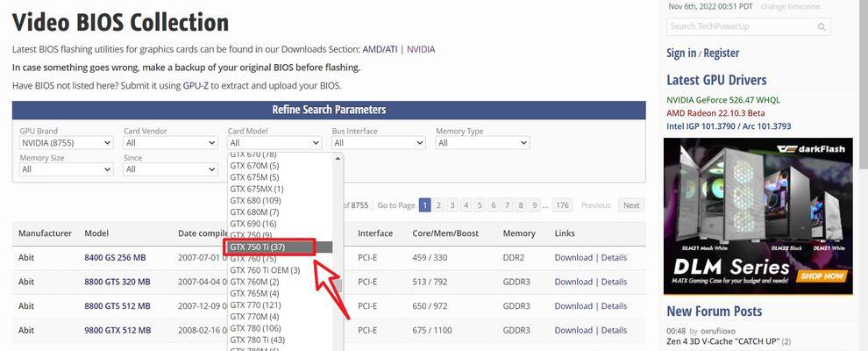Choose GTX 765M (4) from list
The height and width of the screenshot is (351, 868).
pyautogui.click(x=280, y=293)
